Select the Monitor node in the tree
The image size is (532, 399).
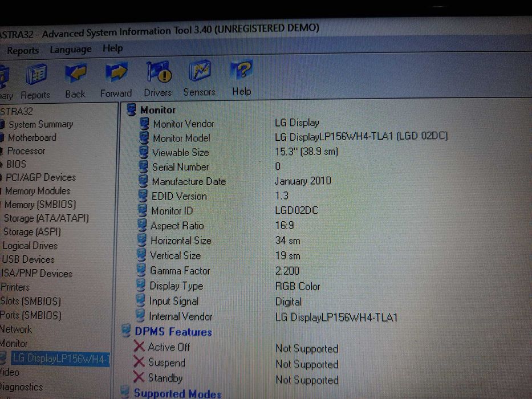(x=14, y=344)
